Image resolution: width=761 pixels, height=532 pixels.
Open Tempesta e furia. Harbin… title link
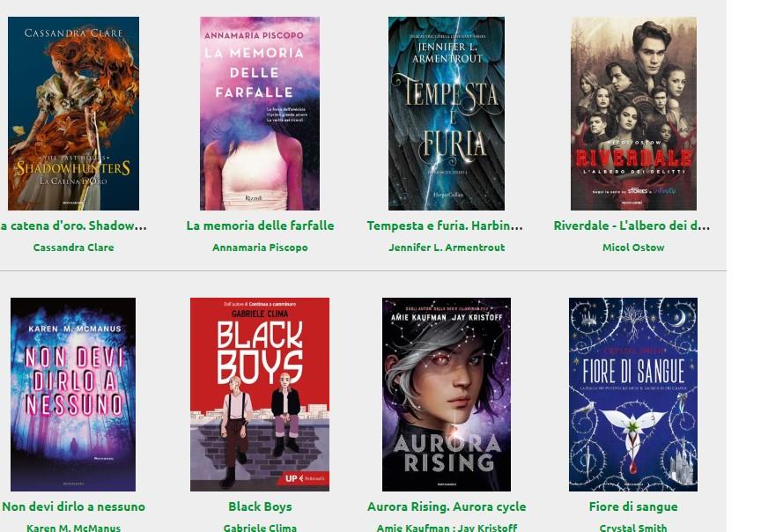(445, 225)
